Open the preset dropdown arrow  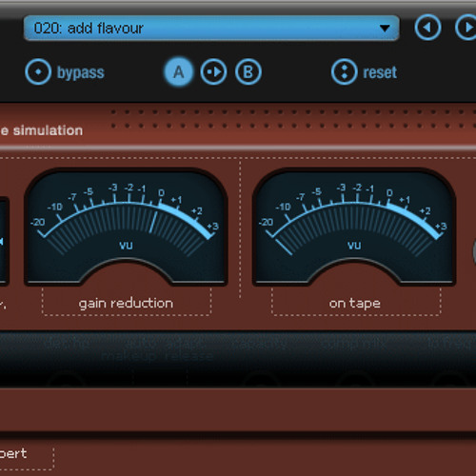coord(385,29)
